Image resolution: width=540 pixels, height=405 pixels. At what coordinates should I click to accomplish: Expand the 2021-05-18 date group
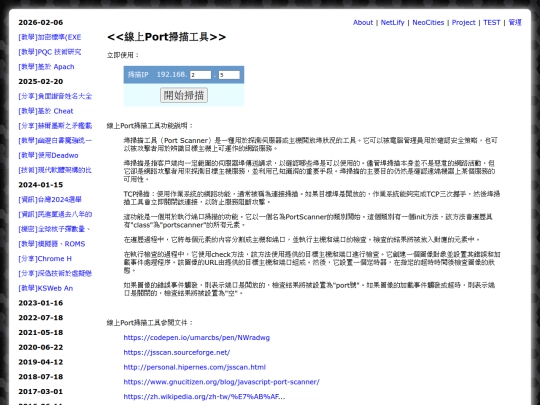41,332
